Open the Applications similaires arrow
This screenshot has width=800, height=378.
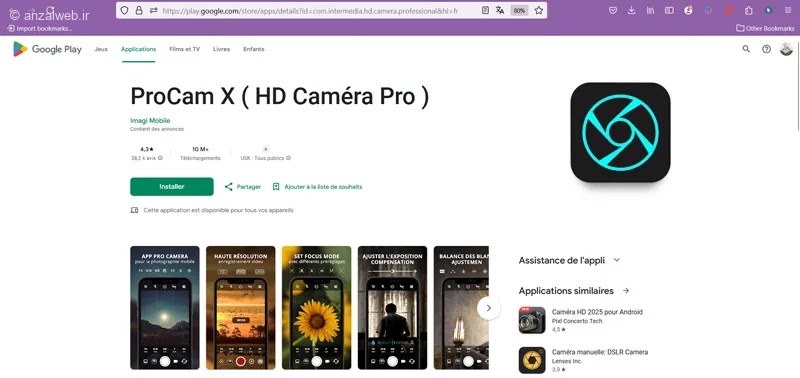[626, 291]
